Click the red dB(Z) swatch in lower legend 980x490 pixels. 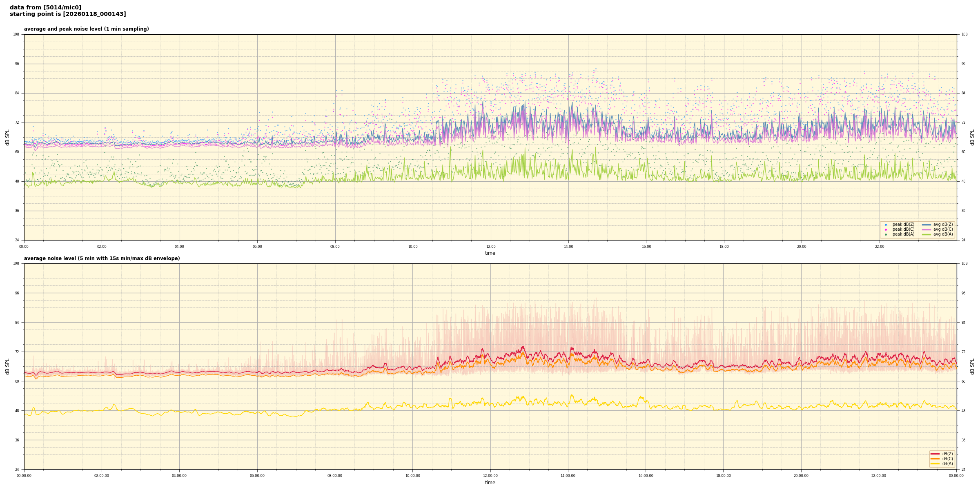[935, 454]
